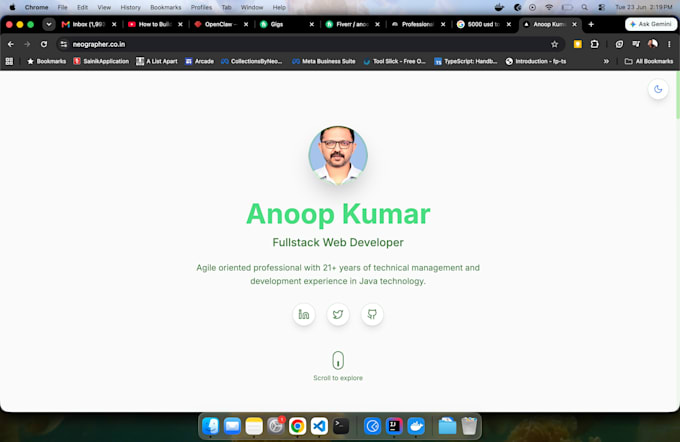This screenshot has height=442, width=680.
Task: Open the A List Apart bookmark
Action: point(157,61)
